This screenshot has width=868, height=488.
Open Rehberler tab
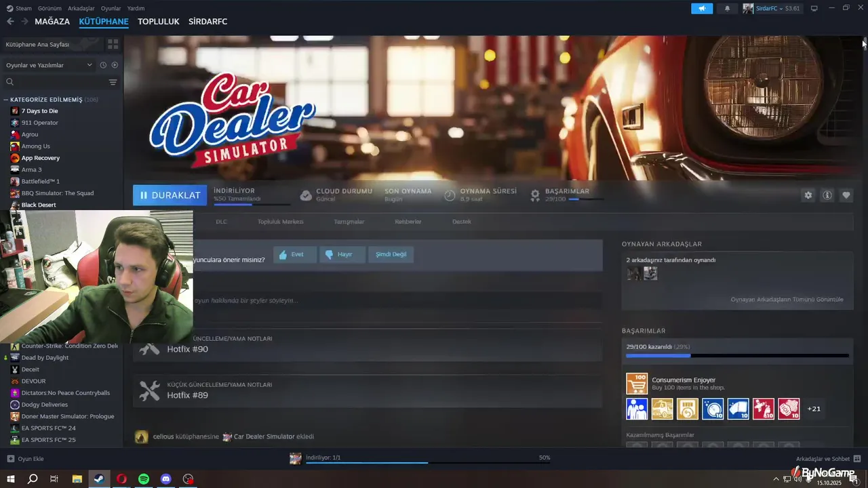[408, 222]
